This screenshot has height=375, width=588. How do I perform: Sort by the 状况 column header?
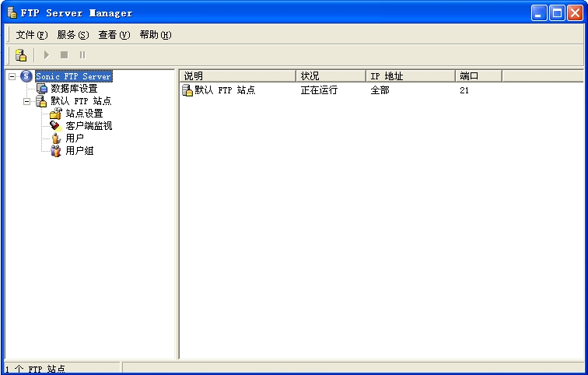click(x=331, y=75)
